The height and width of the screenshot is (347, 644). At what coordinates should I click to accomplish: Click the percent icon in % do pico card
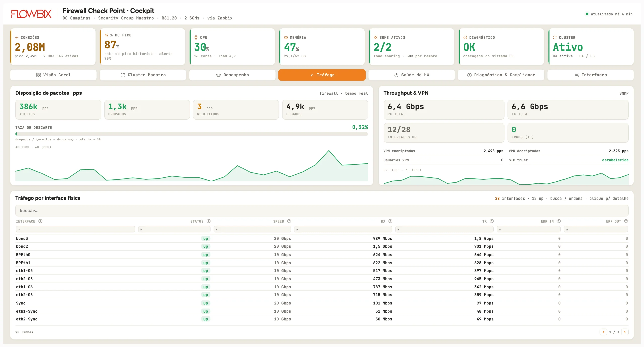(x=106, y=35)
